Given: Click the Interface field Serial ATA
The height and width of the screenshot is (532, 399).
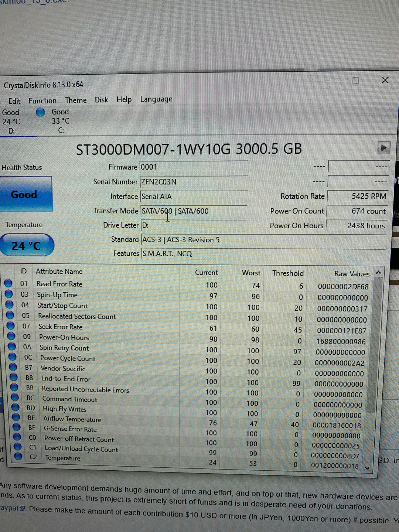Looking at the screenshot, I should pyautogui.click(x=193, y=197).
